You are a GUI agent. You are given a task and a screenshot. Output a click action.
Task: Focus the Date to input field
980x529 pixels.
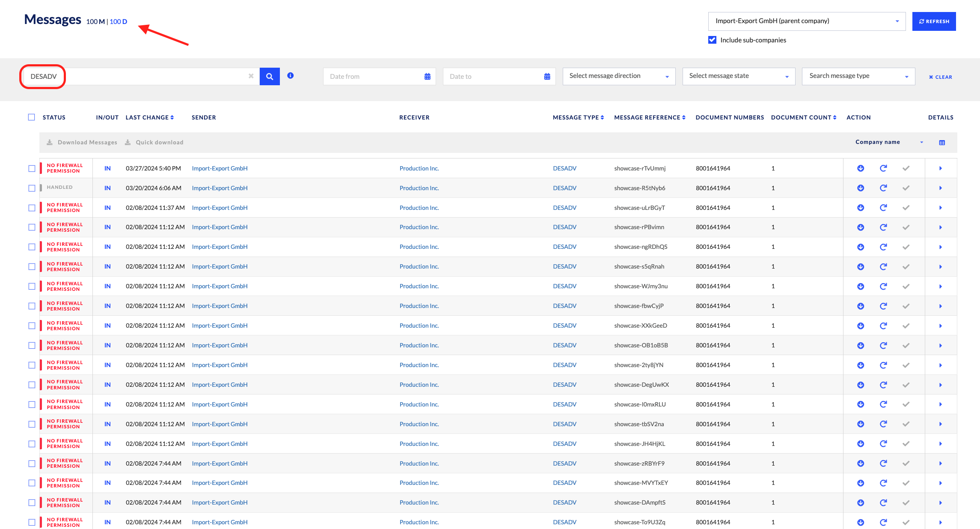pos(499,76)
